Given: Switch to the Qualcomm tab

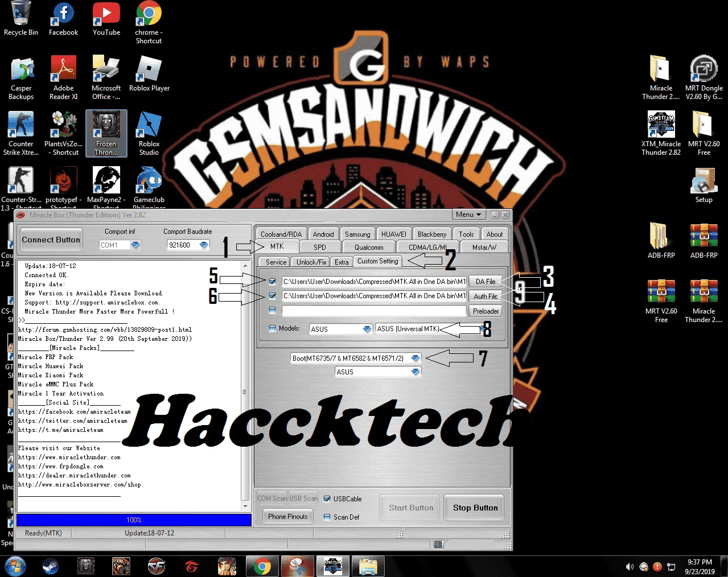Looking at the screenshot, I should tap(369, 248).
